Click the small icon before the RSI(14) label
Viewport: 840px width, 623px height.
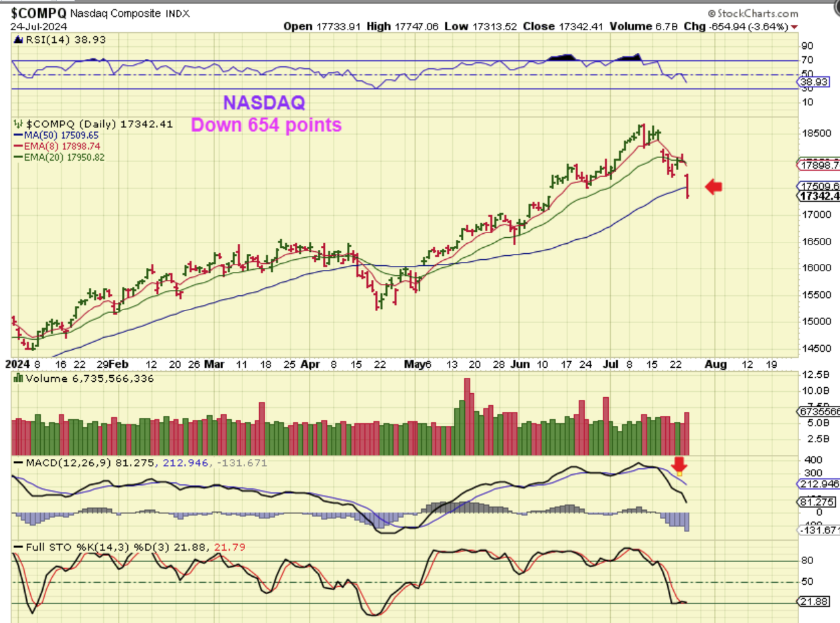coord(17,40)
